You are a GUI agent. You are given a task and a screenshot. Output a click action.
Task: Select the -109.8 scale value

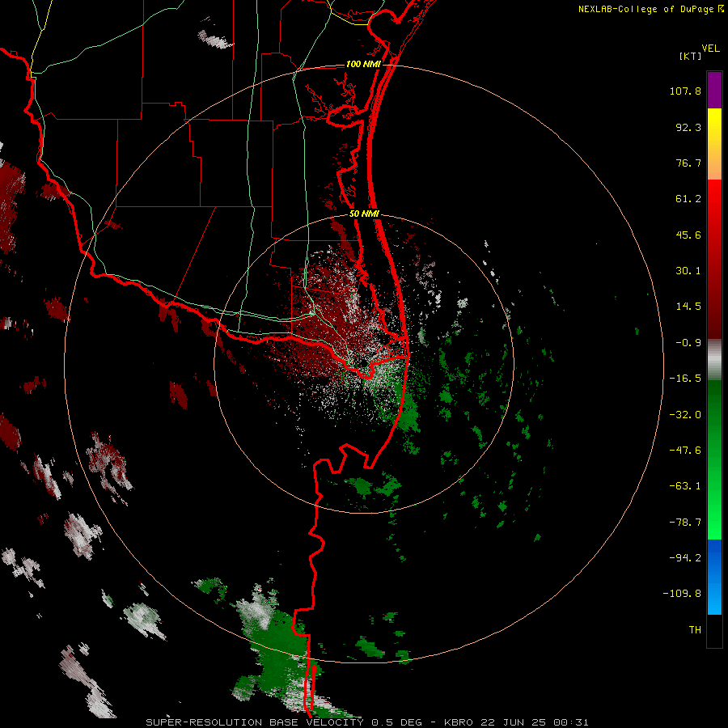tap(682, 594)
